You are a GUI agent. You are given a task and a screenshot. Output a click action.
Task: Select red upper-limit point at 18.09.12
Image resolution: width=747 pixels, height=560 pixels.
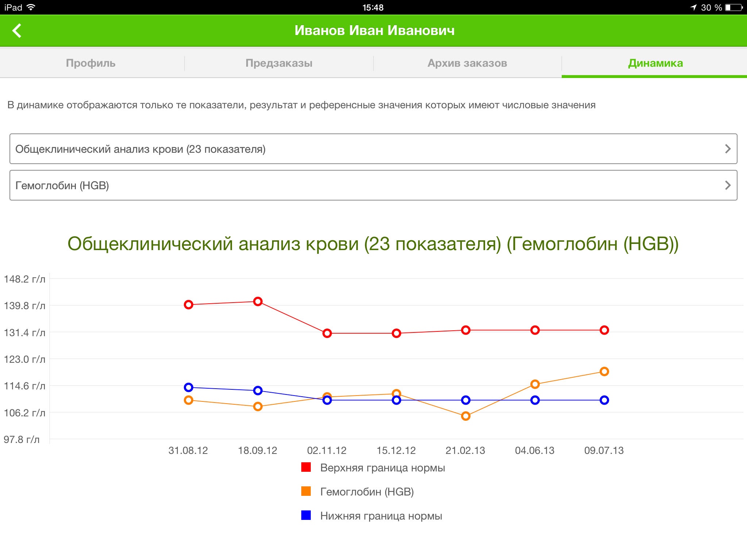[x=258, y=302]
